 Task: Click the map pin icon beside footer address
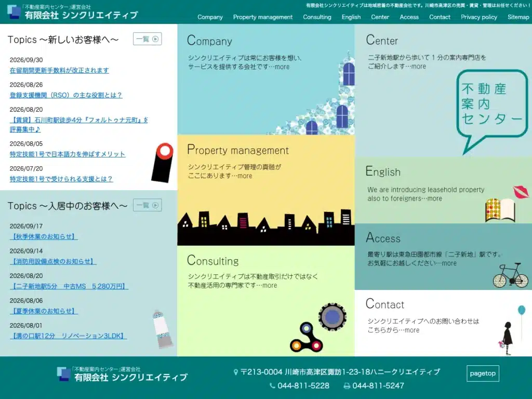(236, 372)
